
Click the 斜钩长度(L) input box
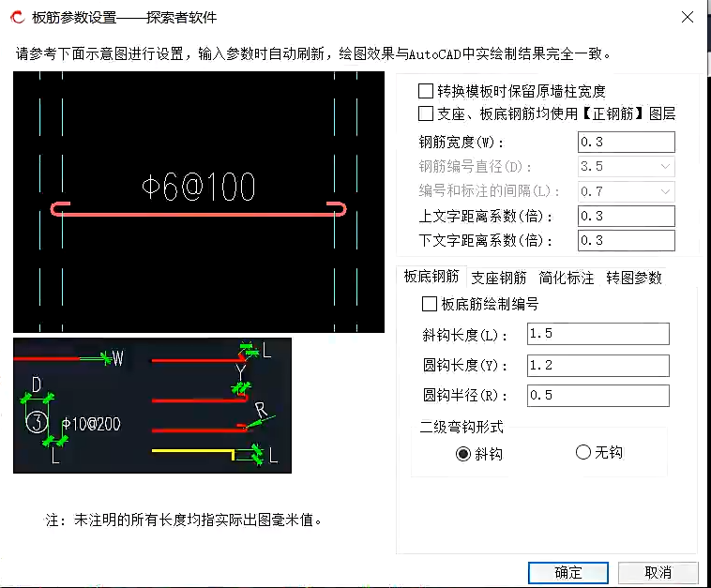(598, 334)
